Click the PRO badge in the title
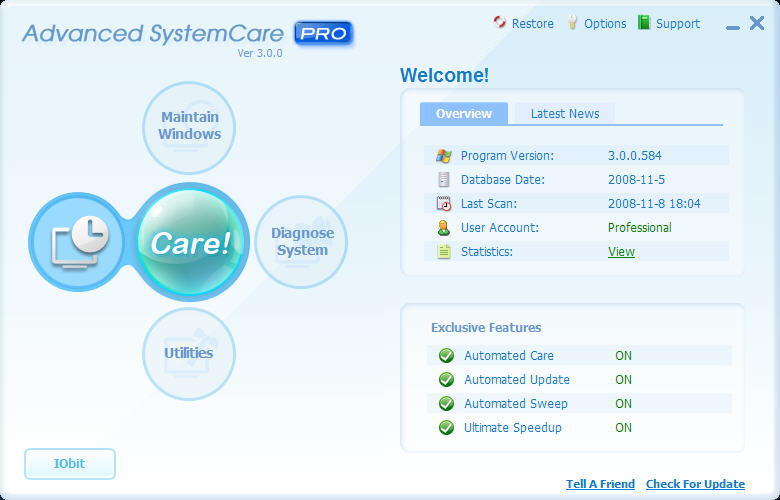This screenshot has width=780, height=500. (323, 34)
